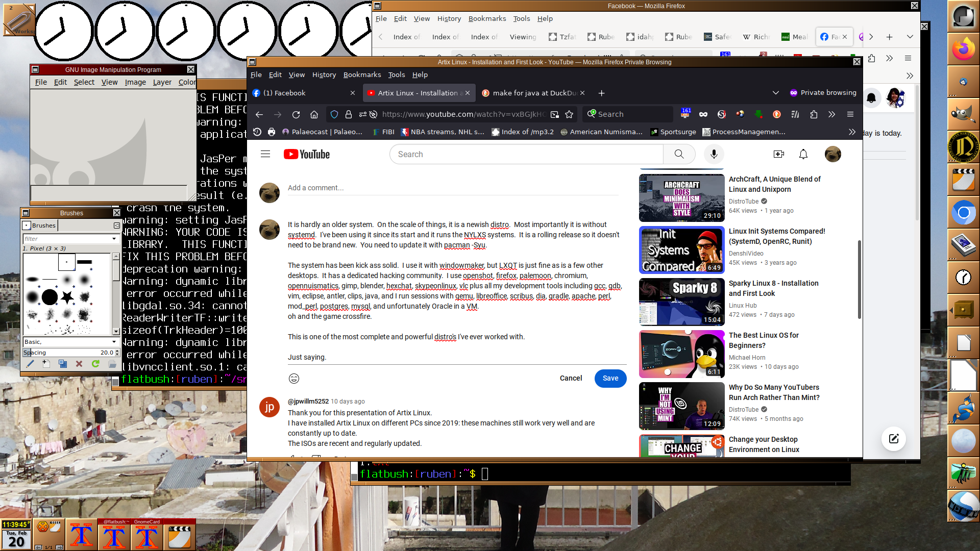Open Init Systems Compared video thumbnail
This screenshot has width=980, height=551.
[x=681, y=250]
